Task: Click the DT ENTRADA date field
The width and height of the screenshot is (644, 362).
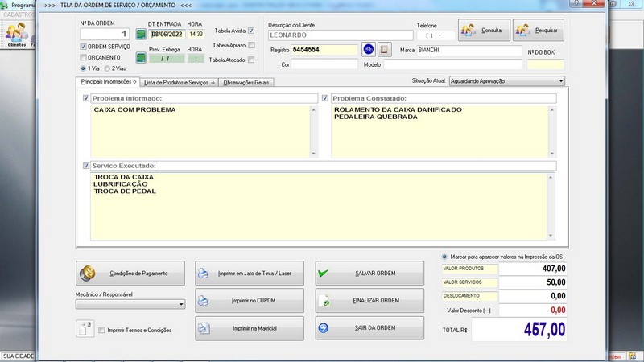Action: pos(167,34)
